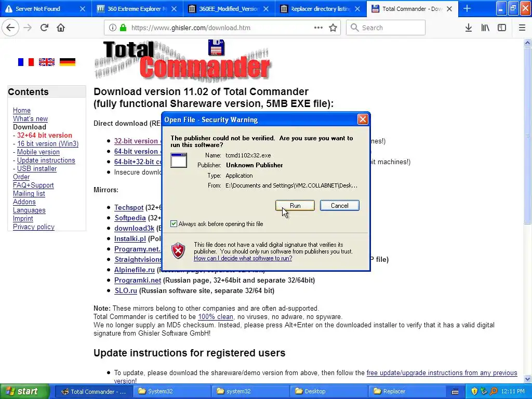Screen dimensions: 532x399
Task: Open site information icon in address bar
Action: pos(113,28)
